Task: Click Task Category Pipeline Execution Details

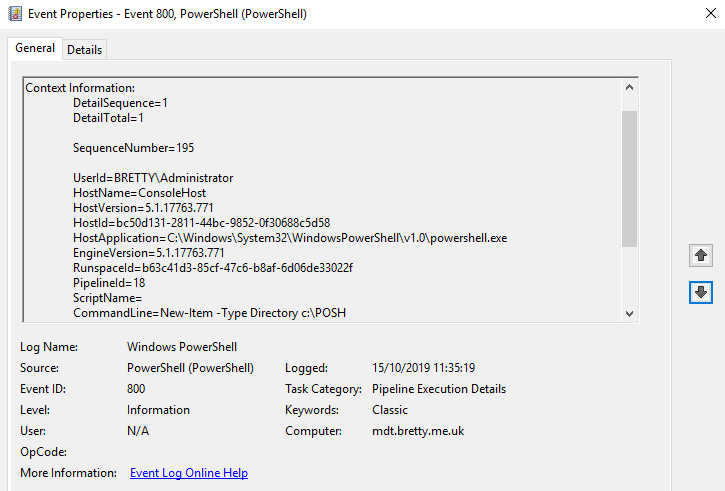Action: [x=438, y=389]
